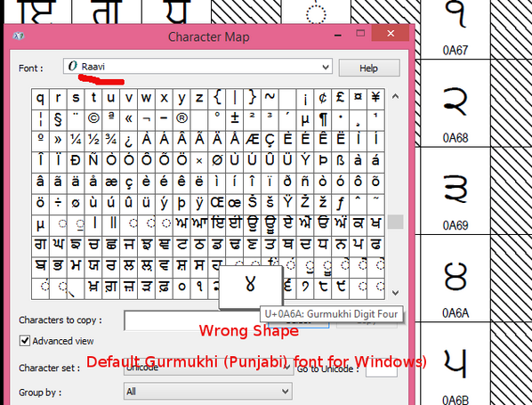Select the multiplication sign × cell
The image size is (532, 405).
tap(199, 162)
